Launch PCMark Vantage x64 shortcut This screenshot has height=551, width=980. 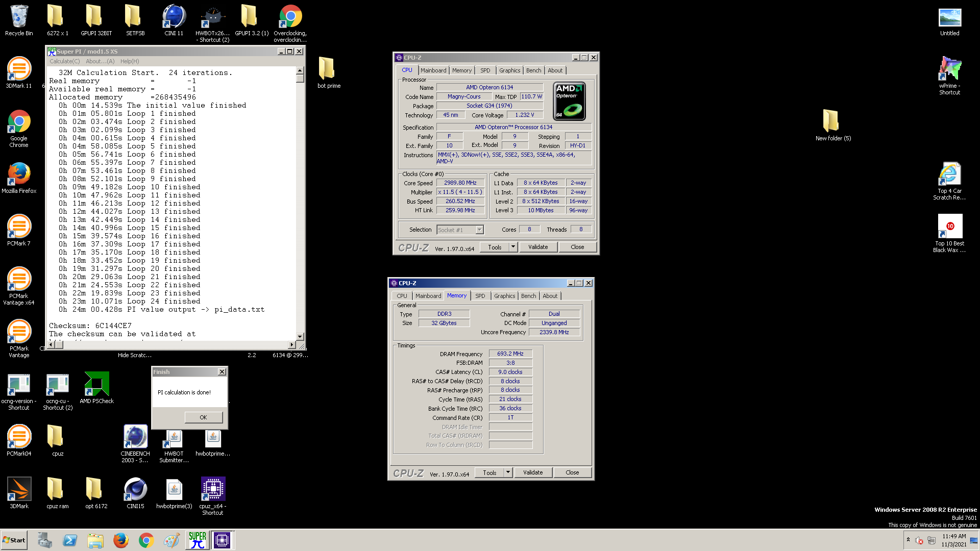point(19,286)
